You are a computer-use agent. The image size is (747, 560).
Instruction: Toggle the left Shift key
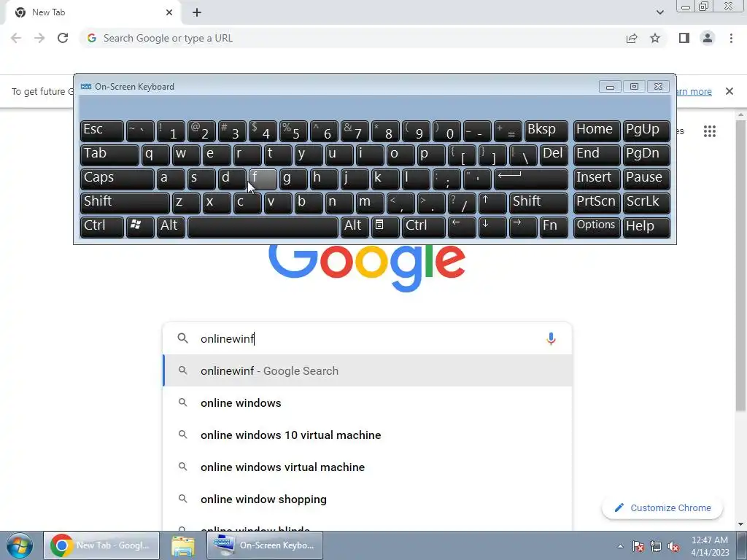click(x=125, y=203)
